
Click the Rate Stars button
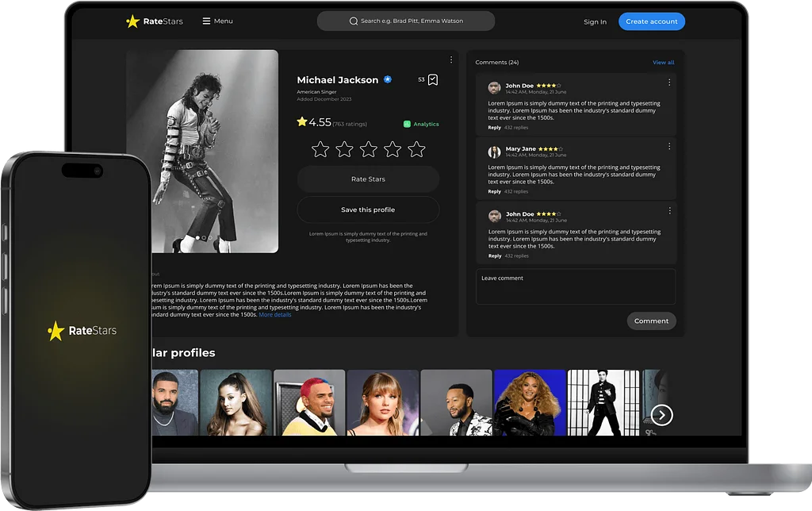click(368, 179)
